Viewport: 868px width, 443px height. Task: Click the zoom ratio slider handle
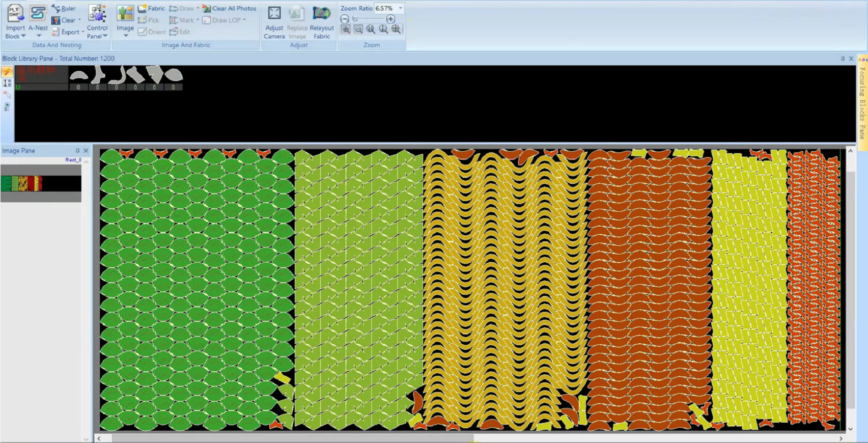pyautogui.click(x=355, y=19)
